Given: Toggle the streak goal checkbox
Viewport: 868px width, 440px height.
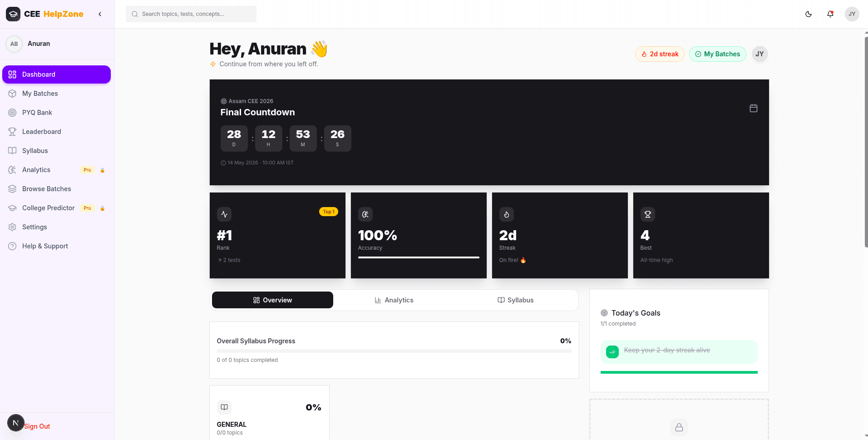Looking at the screenshot, I should click(x=612, y=352).
